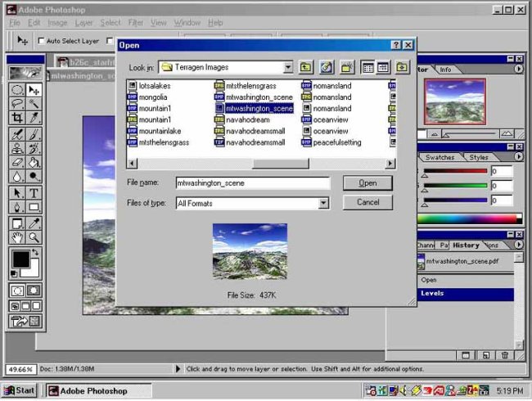
Task: Select the Eraser tool
Action: click(17, 162)
